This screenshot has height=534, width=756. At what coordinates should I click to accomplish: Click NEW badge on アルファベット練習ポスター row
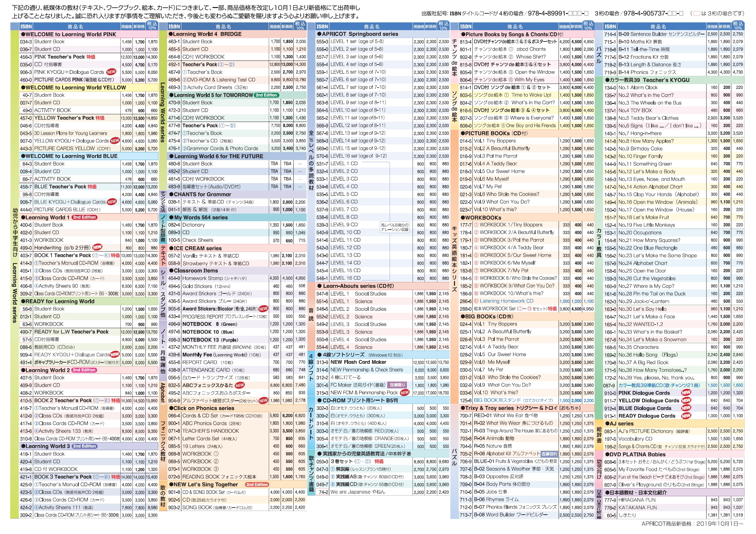point(263,400)
